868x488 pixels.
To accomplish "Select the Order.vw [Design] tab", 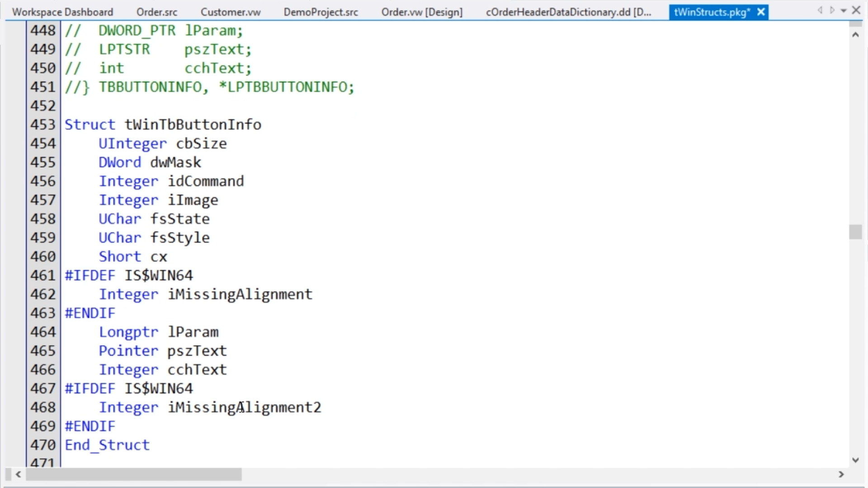I will pyautogui.click(x=422, y=12).
